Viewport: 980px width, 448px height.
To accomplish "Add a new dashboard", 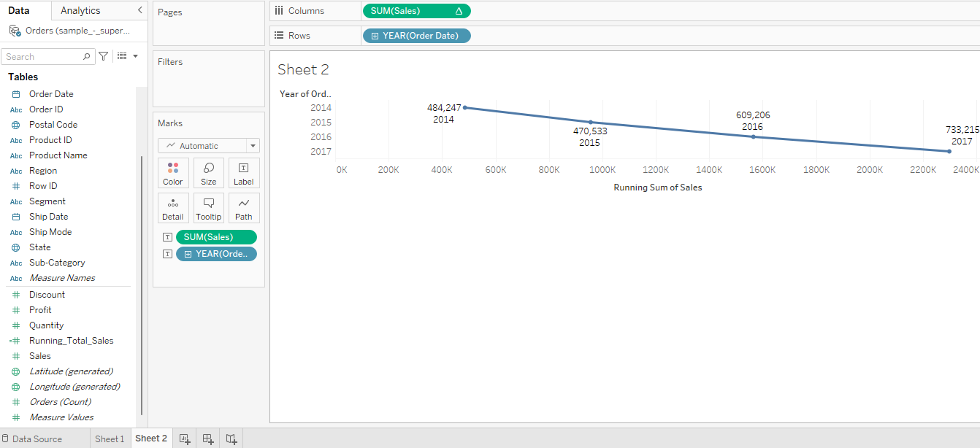I will click(208, 439).
